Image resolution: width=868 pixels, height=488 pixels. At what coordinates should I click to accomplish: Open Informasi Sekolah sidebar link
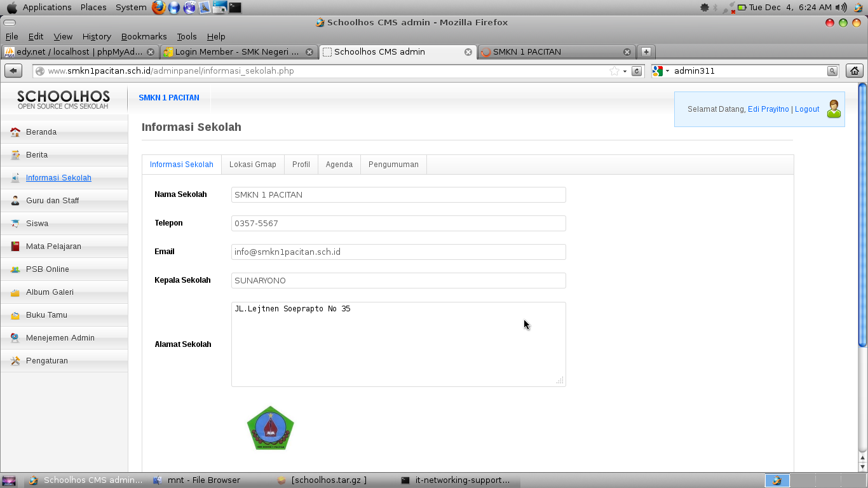coord(58,178)
